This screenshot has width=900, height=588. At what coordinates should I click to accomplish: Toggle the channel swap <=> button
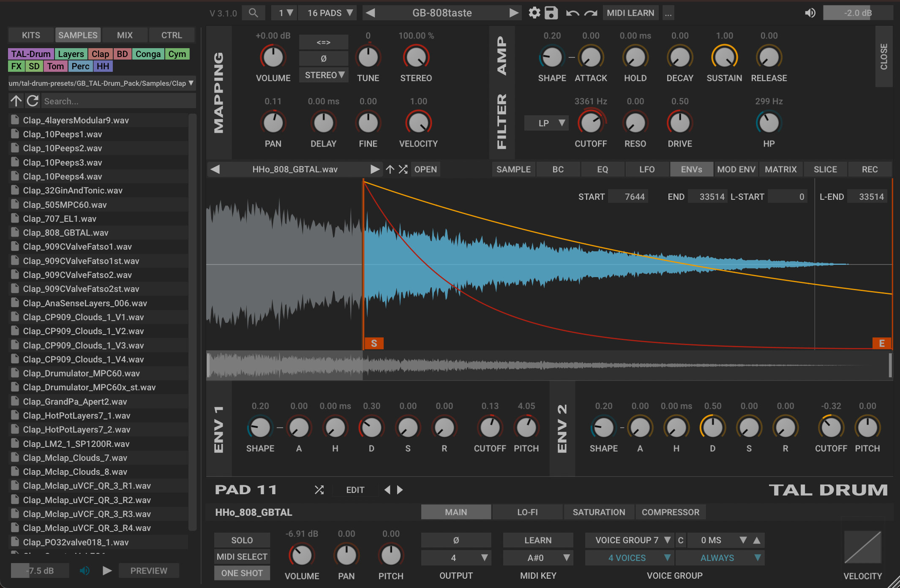coord(324,42)
